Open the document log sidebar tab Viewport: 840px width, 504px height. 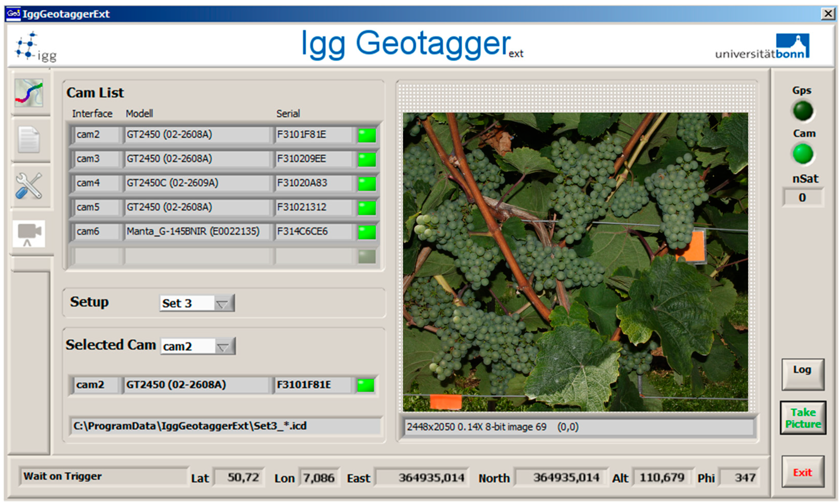point(29,139)
